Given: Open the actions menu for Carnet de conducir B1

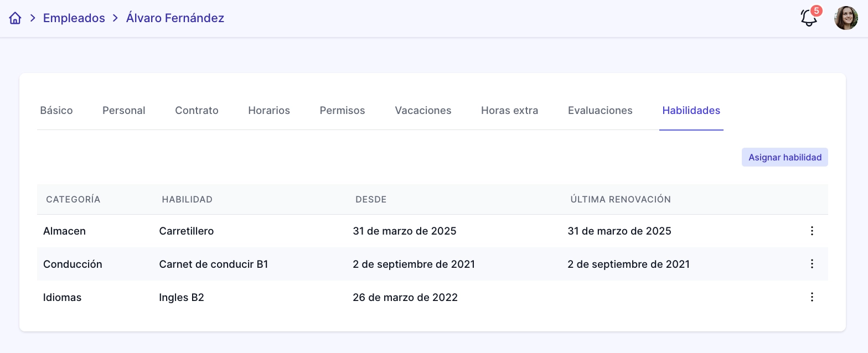Looking at the screenshot, I should (x=812, y=264).
